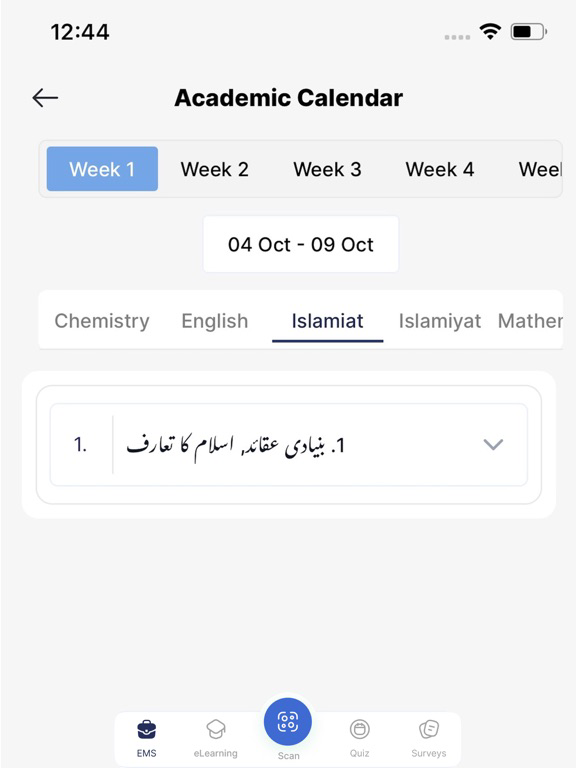Open the Quiz icon
Viewport: 576px width, 768px height.
coord(360,729)
